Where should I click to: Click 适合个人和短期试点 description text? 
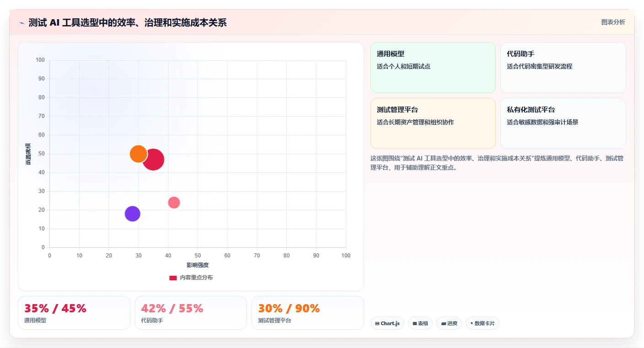(403, 66)
